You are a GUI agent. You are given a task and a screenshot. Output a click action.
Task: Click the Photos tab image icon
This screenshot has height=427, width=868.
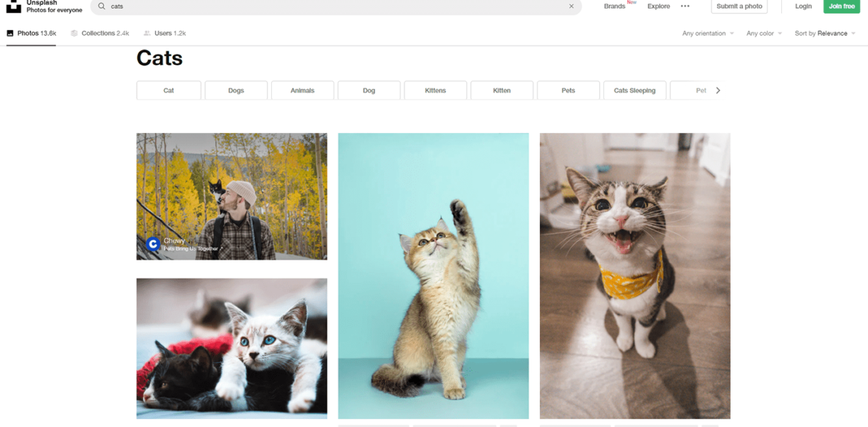pos(10,33)
